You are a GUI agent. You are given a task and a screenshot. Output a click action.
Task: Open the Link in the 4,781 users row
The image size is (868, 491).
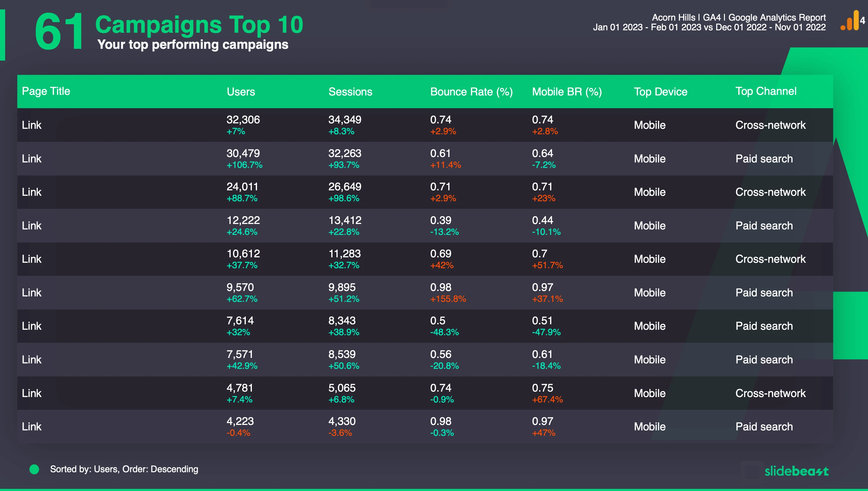tap(32, 393)
